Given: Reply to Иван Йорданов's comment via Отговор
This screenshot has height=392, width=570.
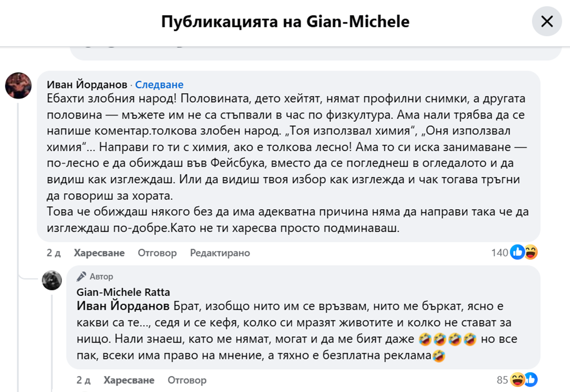Looking at the screenshot, I should tap(157, 253).
